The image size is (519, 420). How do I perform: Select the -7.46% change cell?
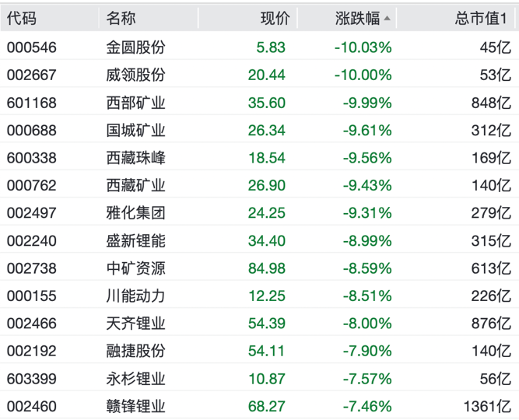(x=367, y=406)
